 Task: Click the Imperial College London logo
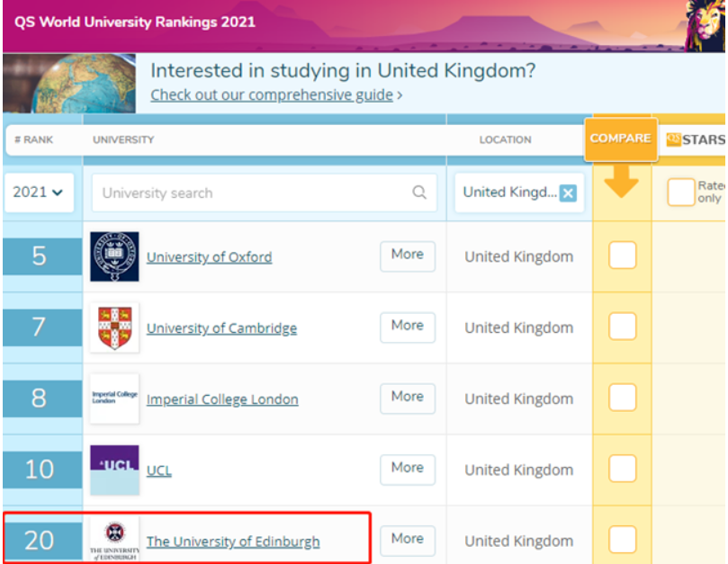[x=114, y=398]
